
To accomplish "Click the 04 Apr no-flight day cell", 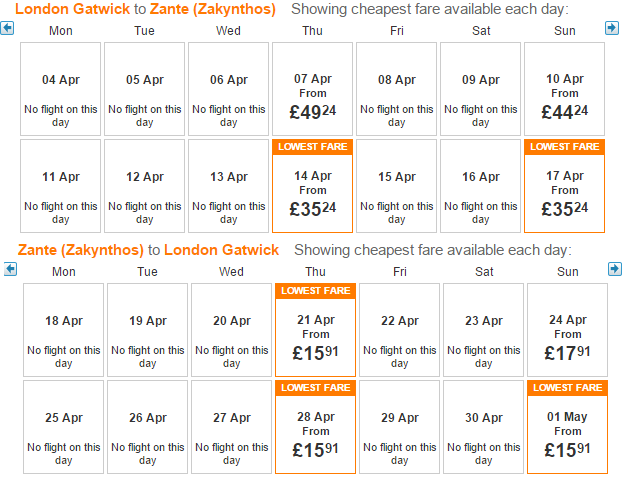I will [60, 89].
